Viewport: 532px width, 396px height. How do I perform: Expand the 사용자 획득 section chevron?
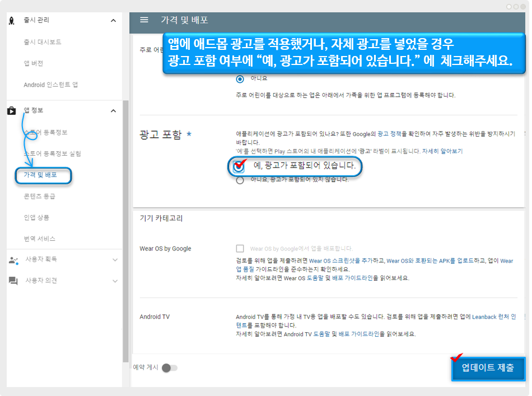coord(115,260)
